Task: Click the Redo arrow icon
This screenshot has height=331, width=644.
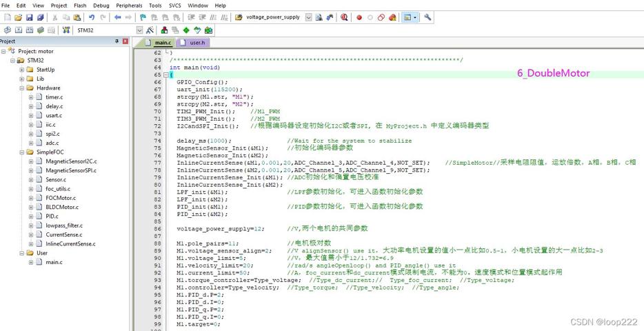Action: click(103, 18)
